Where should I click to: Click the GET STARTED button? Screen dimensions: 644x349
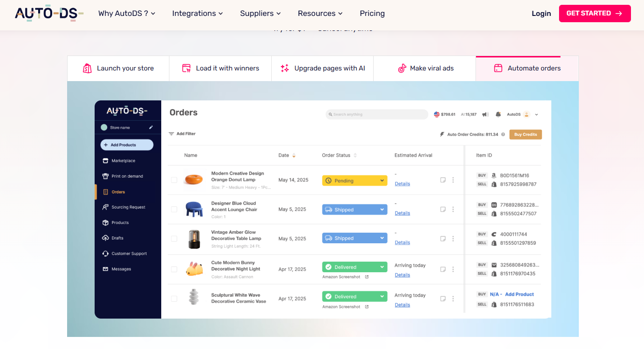[x=595, y=14]
